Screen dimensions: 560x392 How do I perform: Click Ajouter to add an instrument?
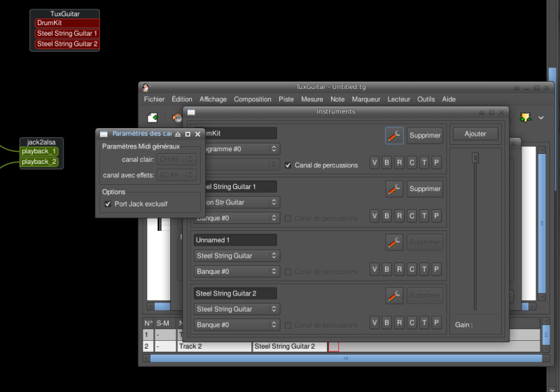coord(475,134)
